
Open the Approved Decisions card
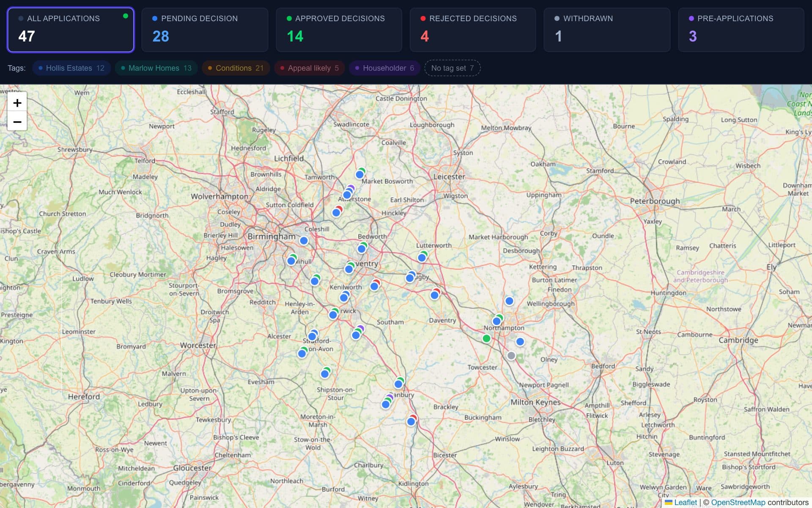(339, 30)
